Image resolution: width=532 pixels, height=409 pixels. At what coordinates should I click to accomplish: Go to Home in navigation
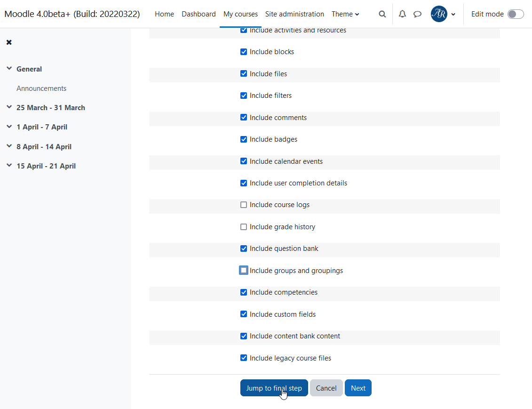point(164,14)
